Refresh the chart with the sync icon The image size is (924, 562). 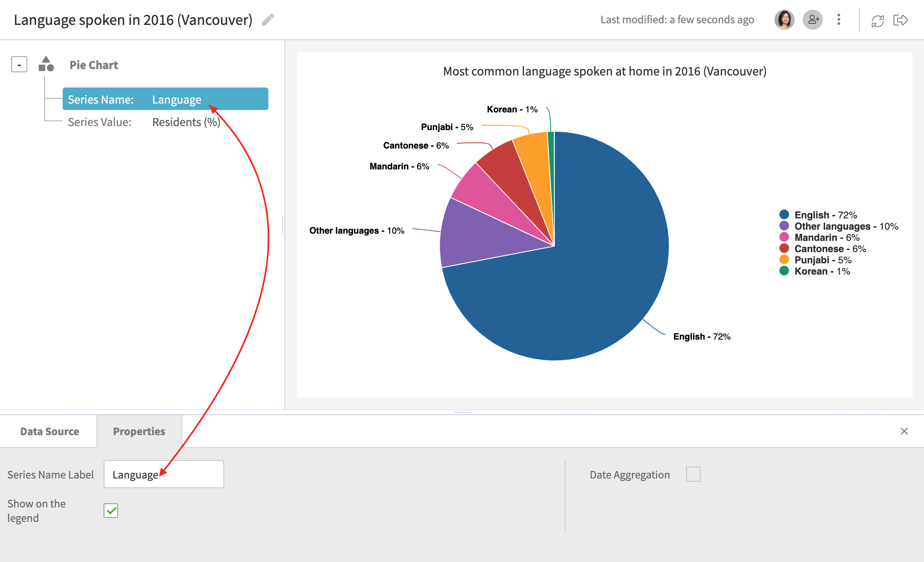point(877,19)
